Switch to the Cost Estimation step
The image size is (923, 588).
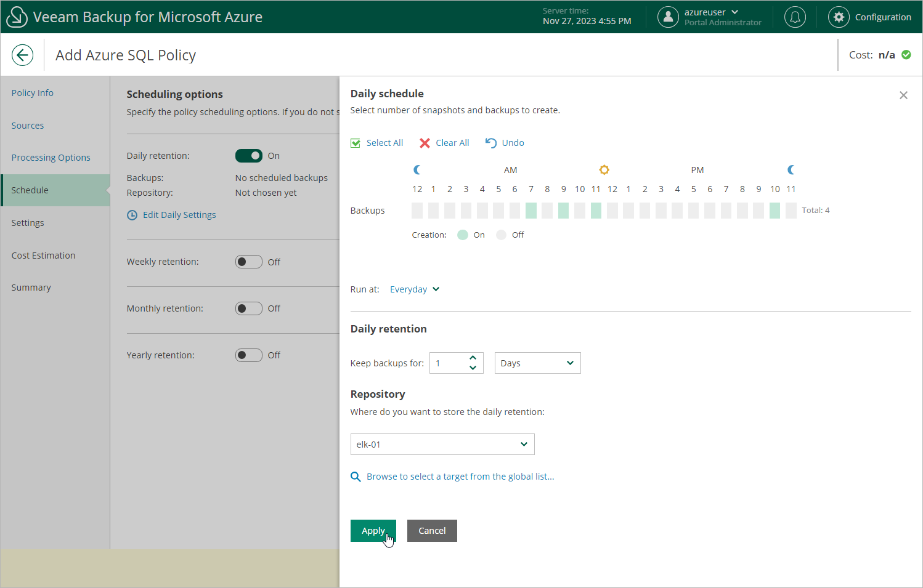43,256
